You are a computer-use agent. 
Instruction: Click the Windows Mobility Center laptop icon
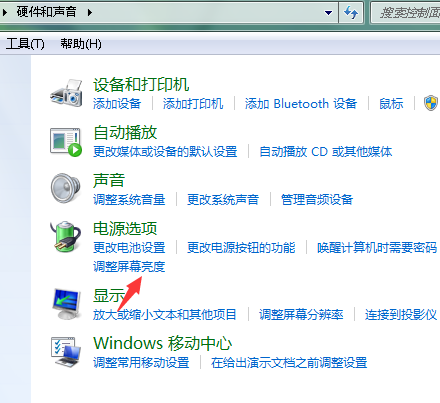click(x=66, y=352)
